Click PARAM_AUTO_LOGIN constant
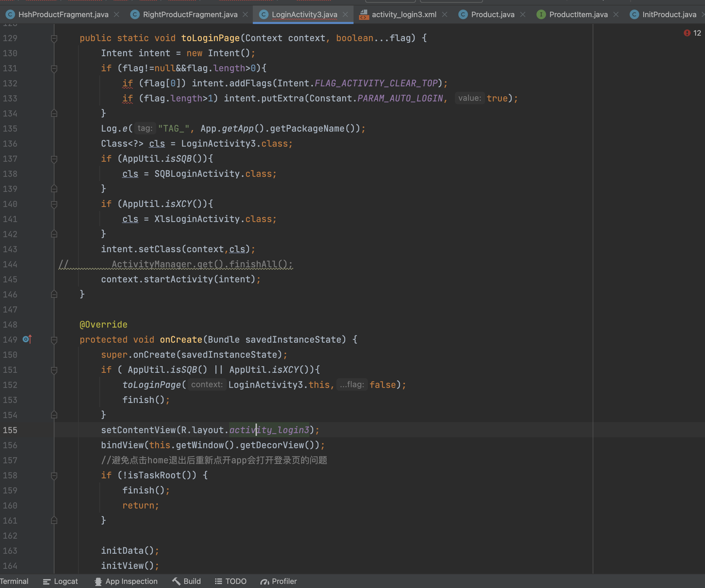The height and width of the screenshot is (588, 705). click(400, 98)
